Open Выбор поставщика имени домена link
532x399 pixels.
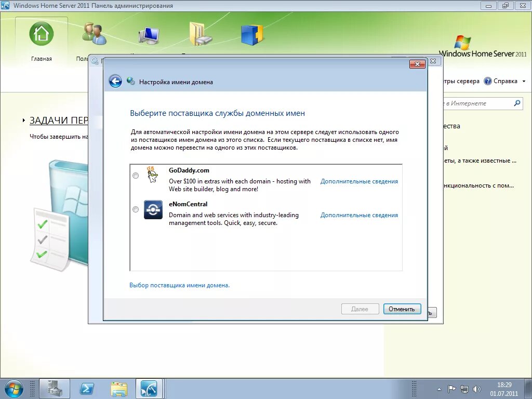179,285
